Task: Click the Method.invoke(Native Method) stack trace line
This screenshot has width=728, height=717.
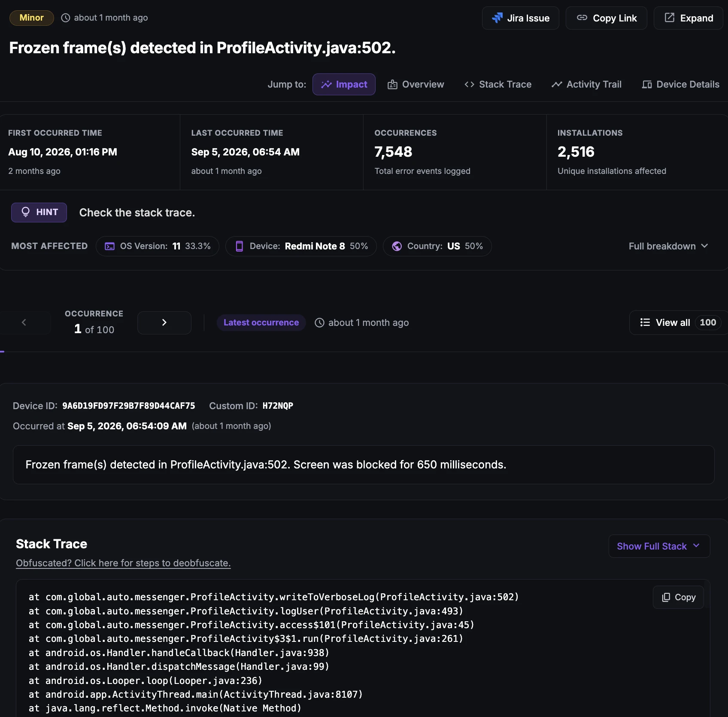Action: 165,708
